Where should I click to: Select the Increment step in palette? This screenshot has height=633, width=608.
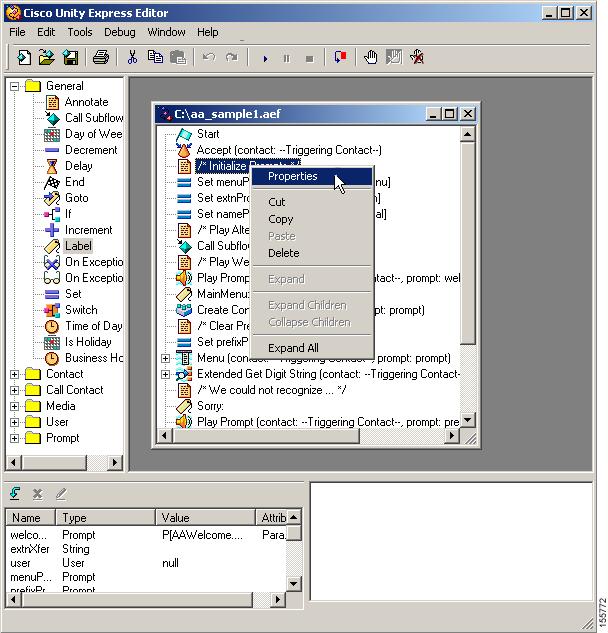pos(89,230)
